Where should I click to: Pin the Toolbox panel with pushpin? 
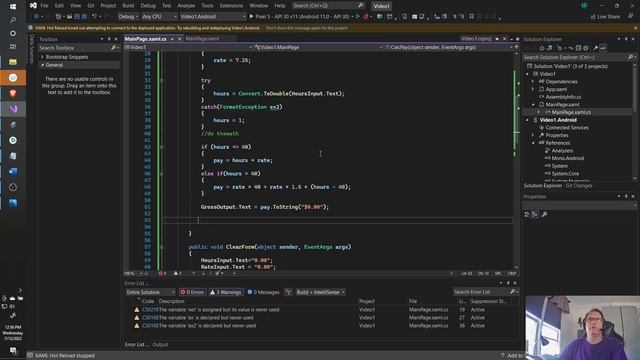[109, 39]
